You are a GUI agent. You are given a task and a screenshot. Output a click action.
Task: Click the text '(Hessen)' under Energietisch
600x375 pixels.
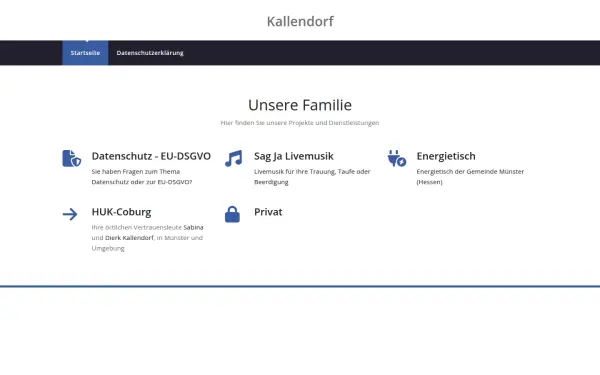click(429, 182)
